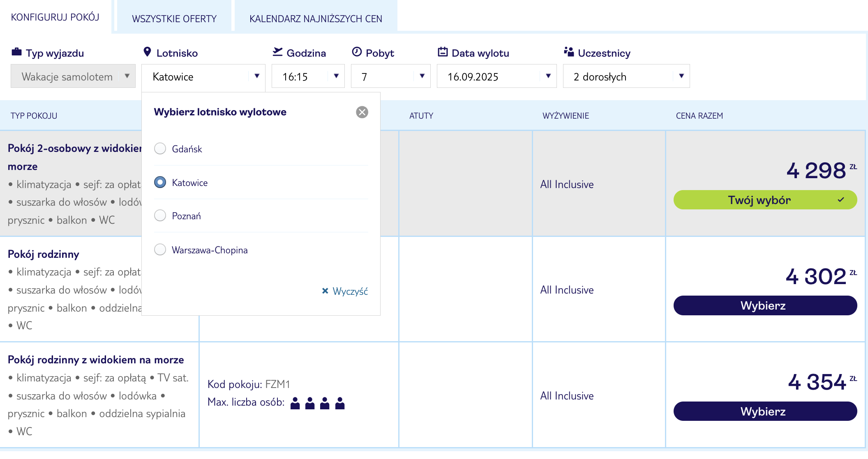Click All Inclusive in the 4 298 zł row

pyautogui.click(x=567, y=184)
